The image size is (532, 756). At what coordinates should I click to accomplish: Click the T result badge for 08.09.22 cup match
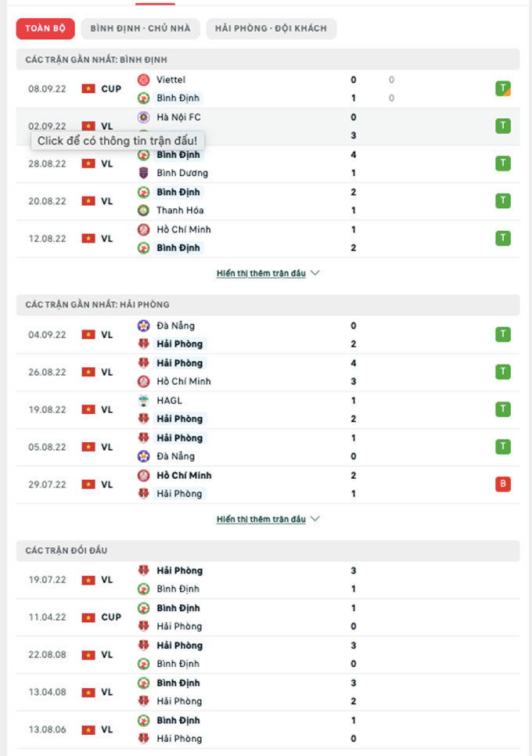click(x=503, y=88)
